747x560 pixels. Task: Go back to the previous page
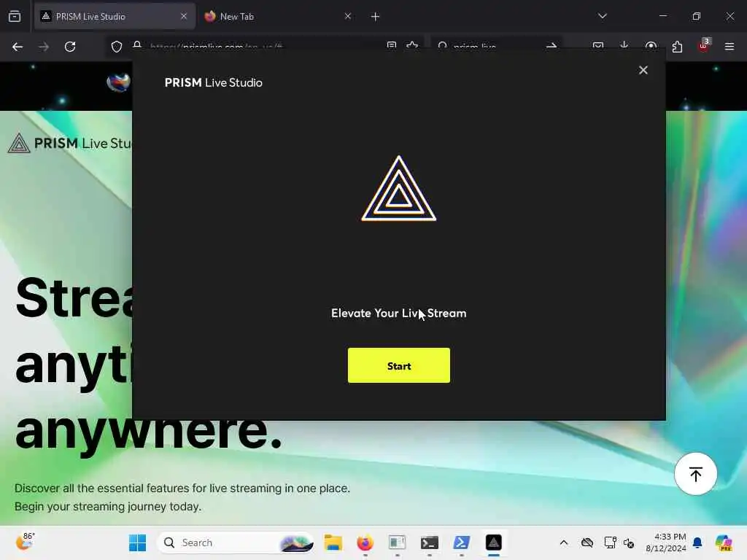(18, 47)
